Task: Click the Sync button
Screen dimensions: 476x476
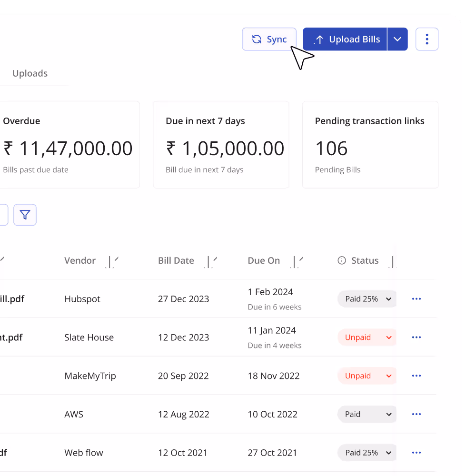Action: tap(269, 39)
